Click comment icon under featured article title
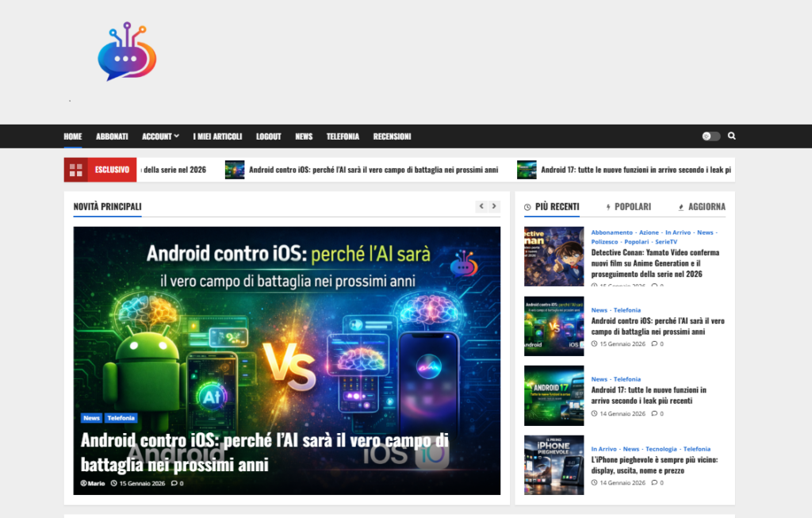 [174, 483]
